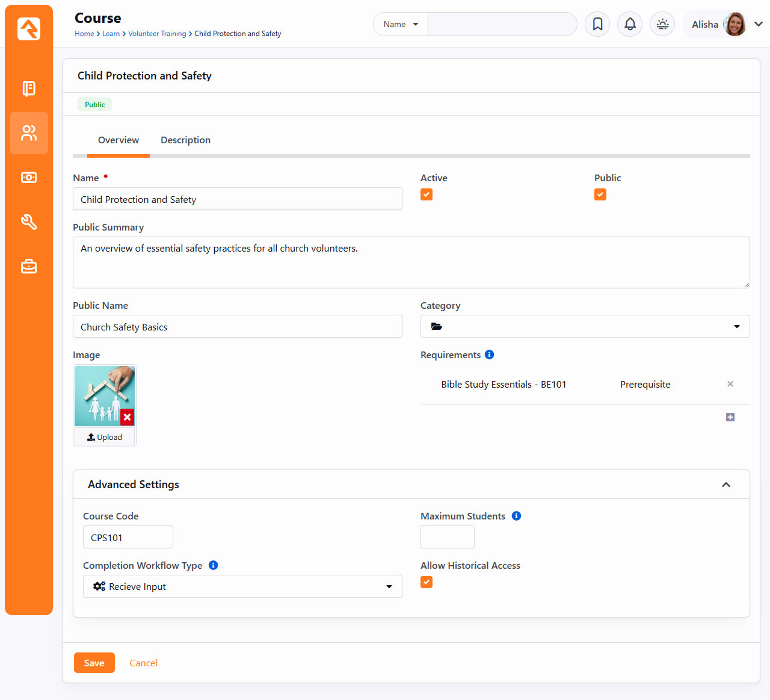Open the People section in sidebar

[x=29, y=133]
